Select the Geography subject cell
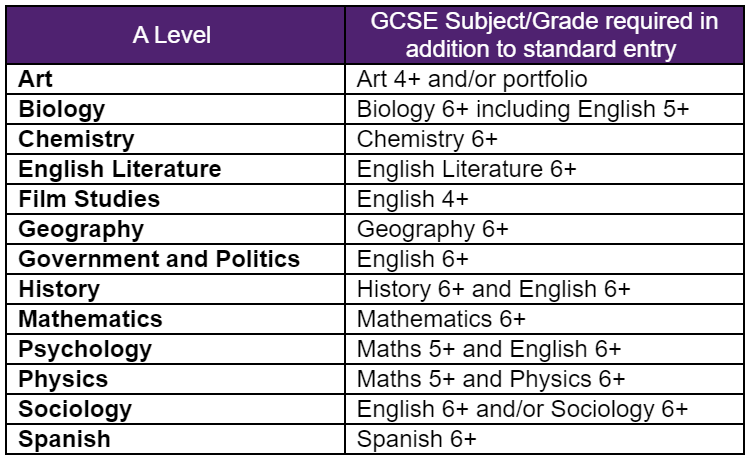This screenshot has width=750, height=458. [x=81, y=229]
